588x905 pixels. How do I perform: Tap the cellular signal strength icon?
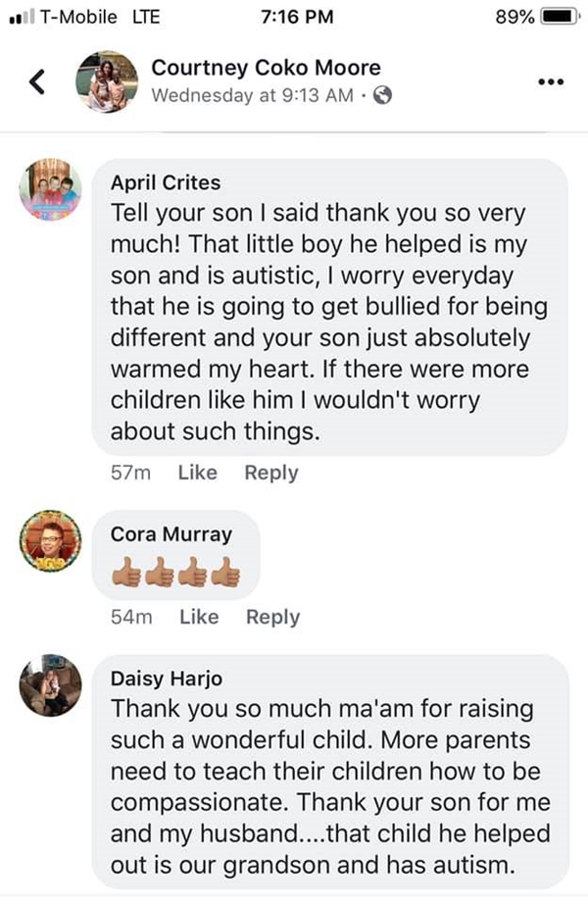[x=21, y=17]
